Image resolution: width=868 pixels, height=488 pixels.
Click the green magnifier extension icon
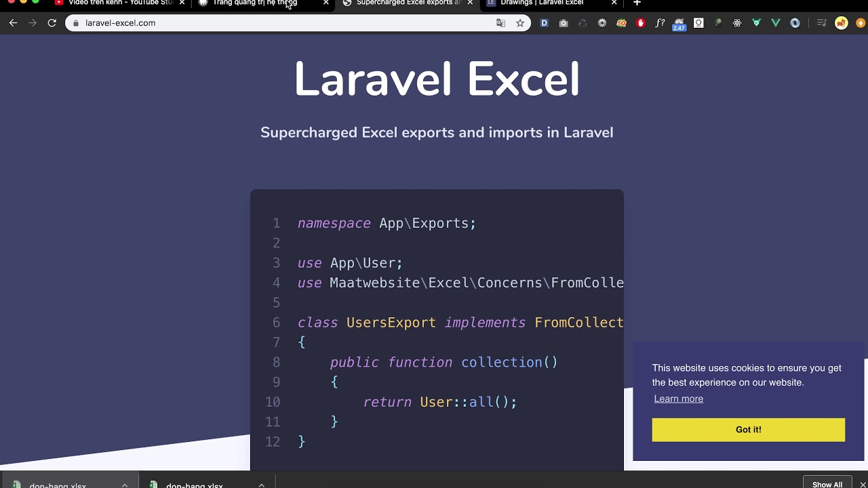click(x=717, y=23)
